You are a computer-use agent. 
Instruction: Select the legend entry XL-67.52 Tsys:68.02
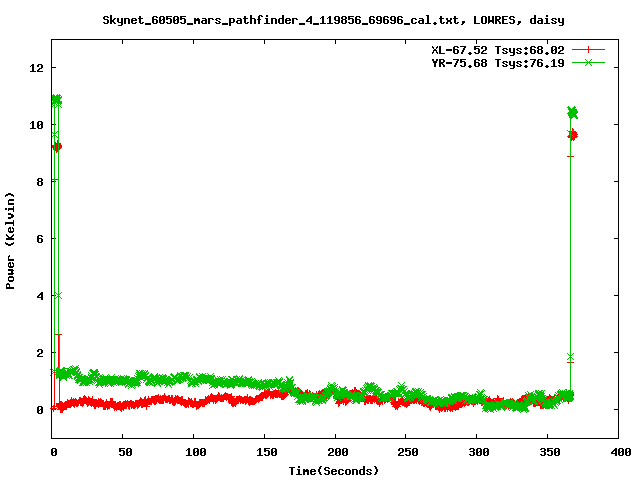click(x=498, y=50)
